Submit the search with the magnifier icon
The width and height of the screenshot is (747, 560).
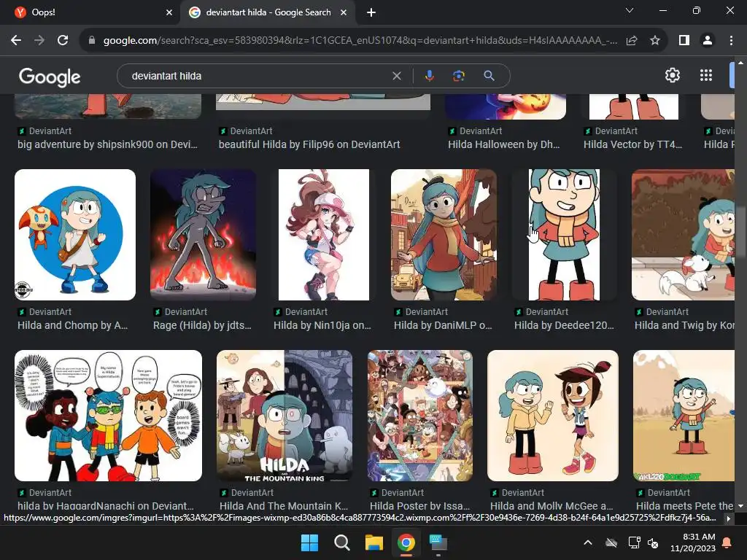pyautogui.click(x=489, y=76)
